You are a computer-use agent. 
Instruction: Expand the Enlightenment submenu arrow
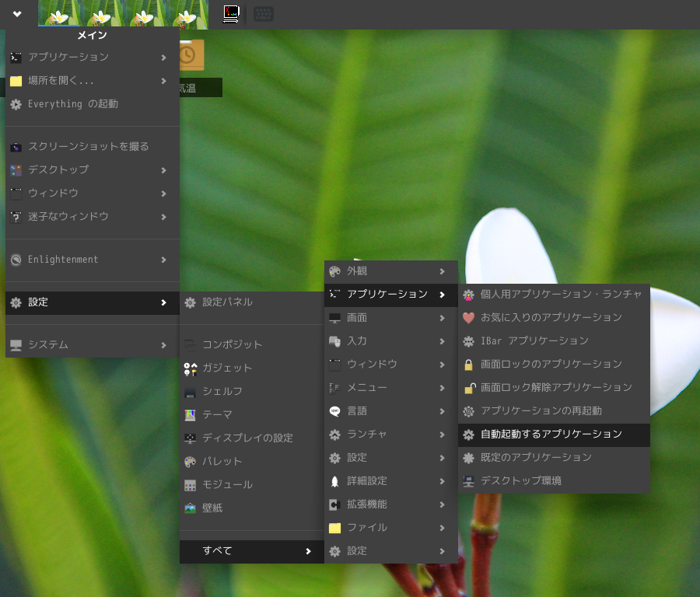[164, 260]
